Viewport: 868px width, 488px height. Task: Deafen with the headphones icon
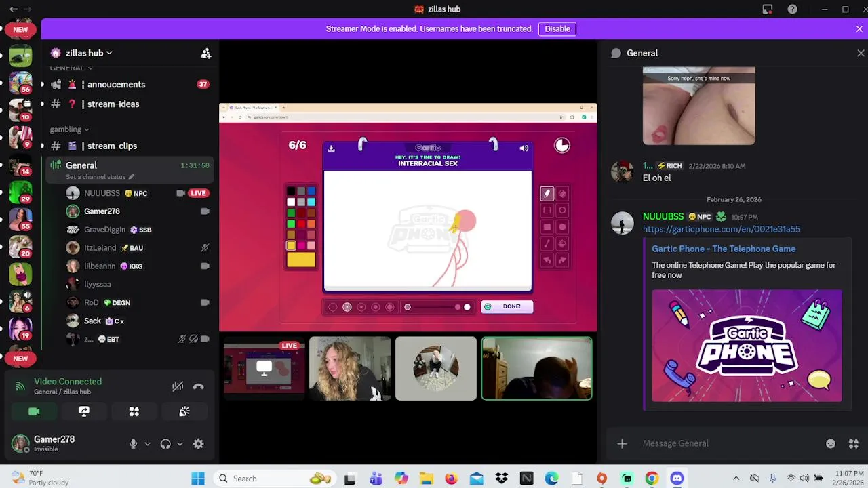click(165, 444)
